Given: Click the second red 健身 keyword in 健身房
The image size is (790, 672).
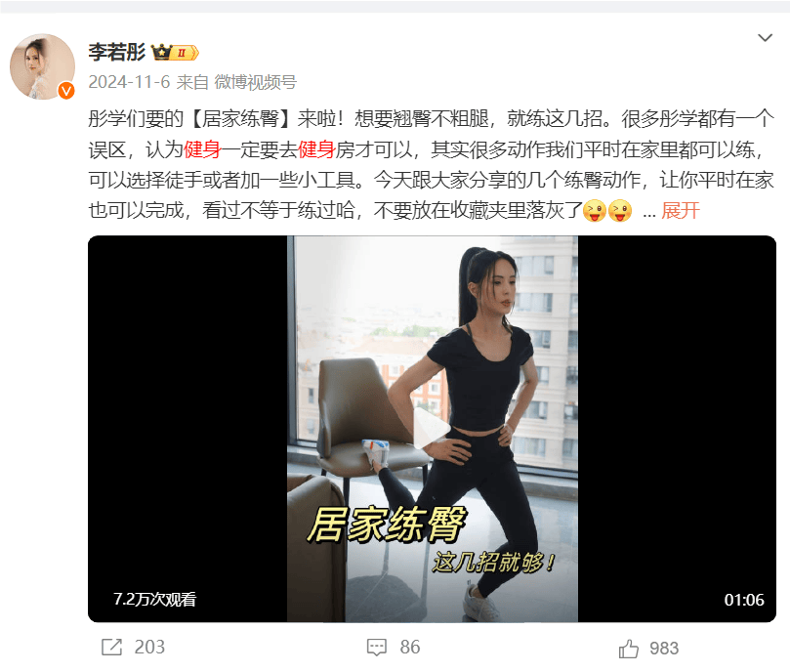Looking at the screenshot, I should [x=317, y=149].
